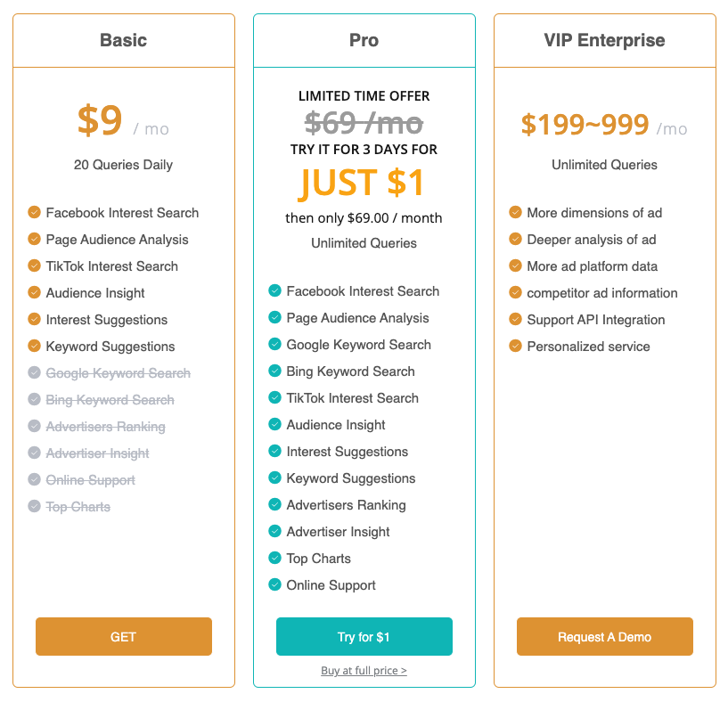Screen dimensions: 728x702
Task: Click the teal Try for $1 button
Action: (x=364, y=637)
